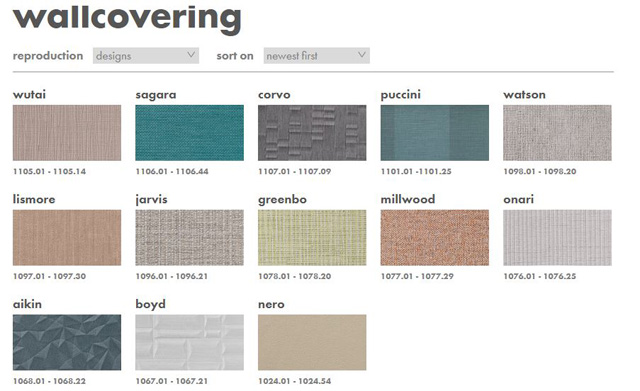This screenshot has height=391, width=640.
Task: Select the aikin geometric dark swatch
Action: point(67,342)
